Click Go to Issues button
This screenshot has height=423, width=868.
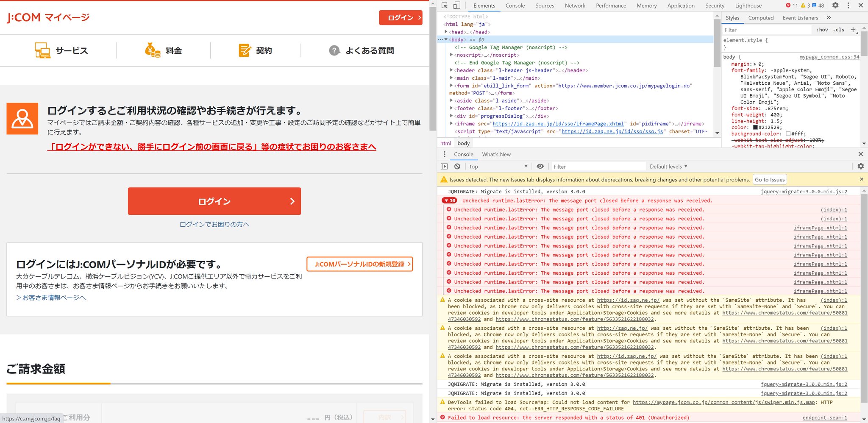pos(770,180)
